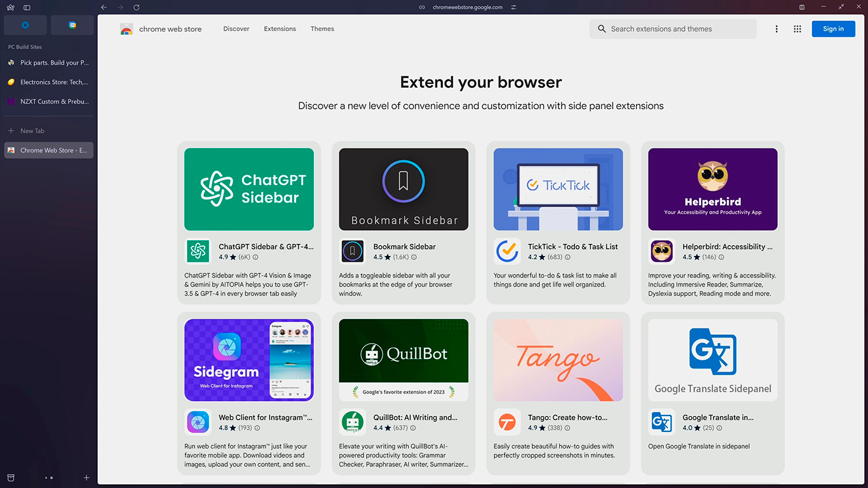Open 'Tango: Create how-to...' title link
868x488 pixels.
click(568, 417)
